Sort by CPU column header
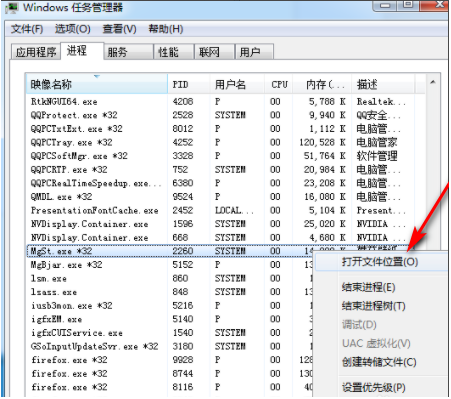 (279, 84)
